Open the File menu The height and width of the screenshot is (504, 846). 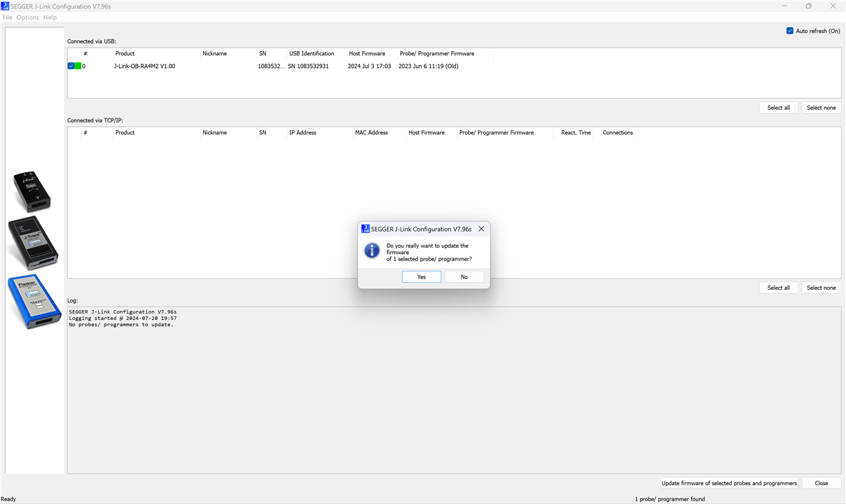point(7,17)
